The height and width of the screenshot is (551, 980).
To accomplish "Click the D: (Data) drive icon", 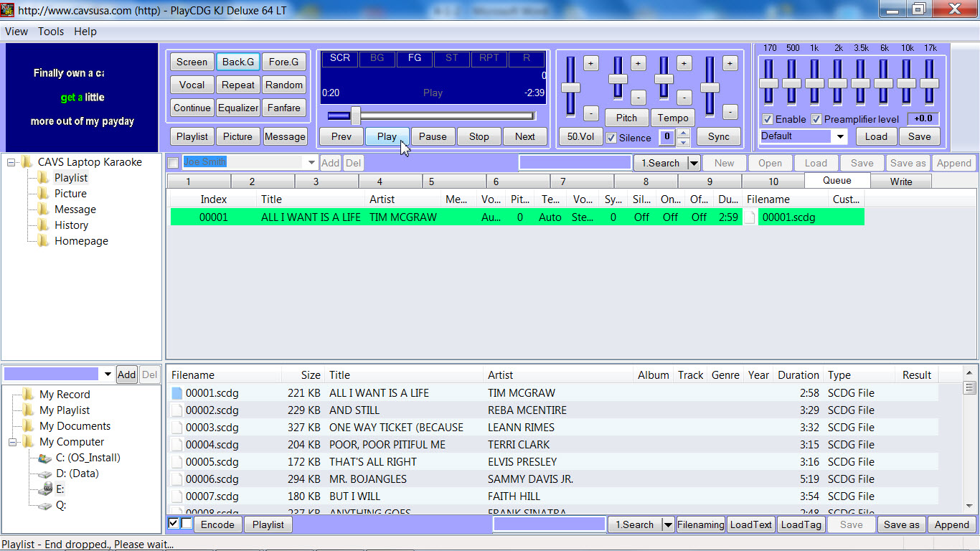I will tap(44, 474).
